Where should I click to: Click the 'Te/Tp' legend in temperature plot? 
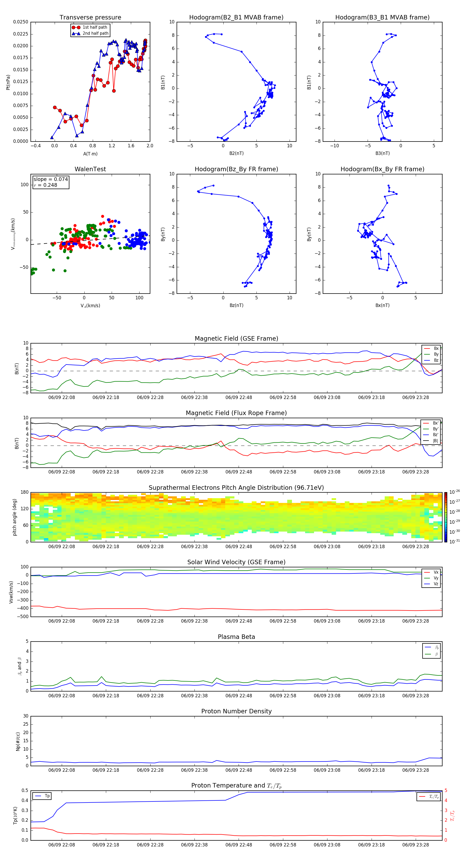(x=429, y=796)
